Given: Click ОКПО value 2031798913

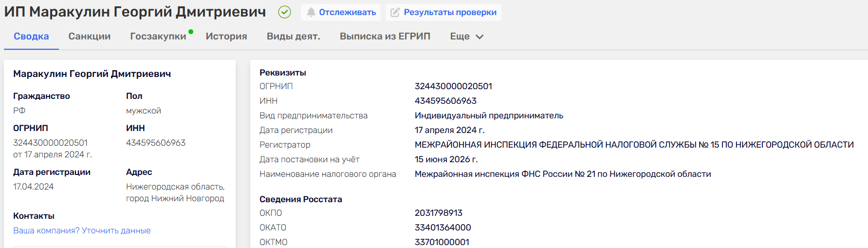Looking at the screenshot, I should 439,213.
